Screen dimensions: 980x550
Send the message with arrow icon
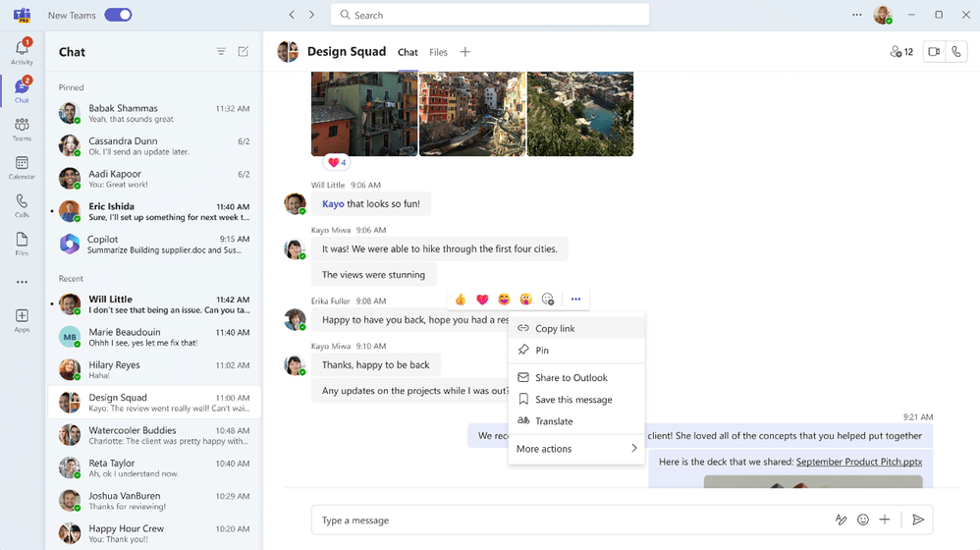click(918, 520)
